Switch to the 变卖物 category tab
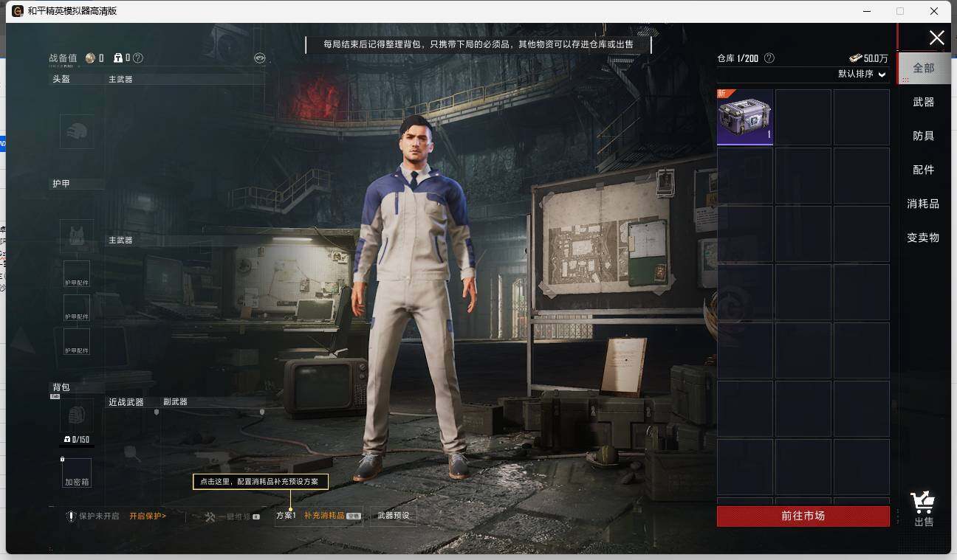957x560 pixels. pyautogui.click(x=924, y=238)
